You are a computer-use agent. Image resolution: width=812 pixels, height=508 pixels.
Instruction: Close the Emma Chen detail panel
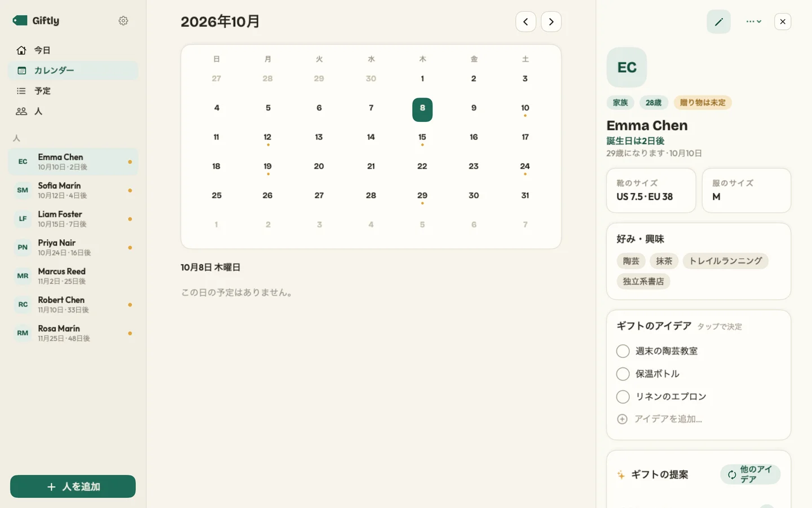click(x=783, y=21)
